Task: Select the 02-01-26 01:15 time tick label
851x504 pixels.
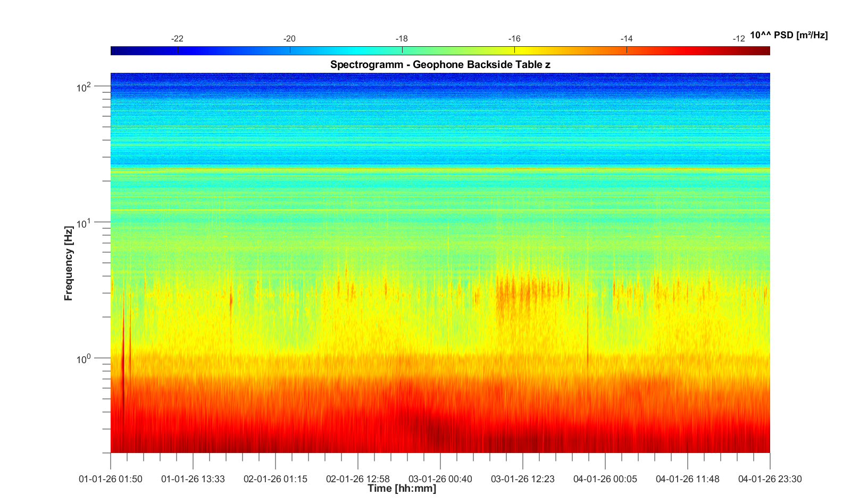Action: (x=276, y=479)
